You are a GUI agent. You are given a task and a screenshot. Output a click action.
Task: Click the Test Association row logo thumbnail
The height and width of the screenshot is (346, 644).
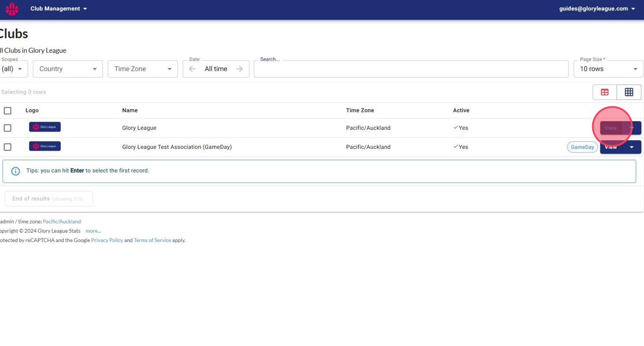45,146
